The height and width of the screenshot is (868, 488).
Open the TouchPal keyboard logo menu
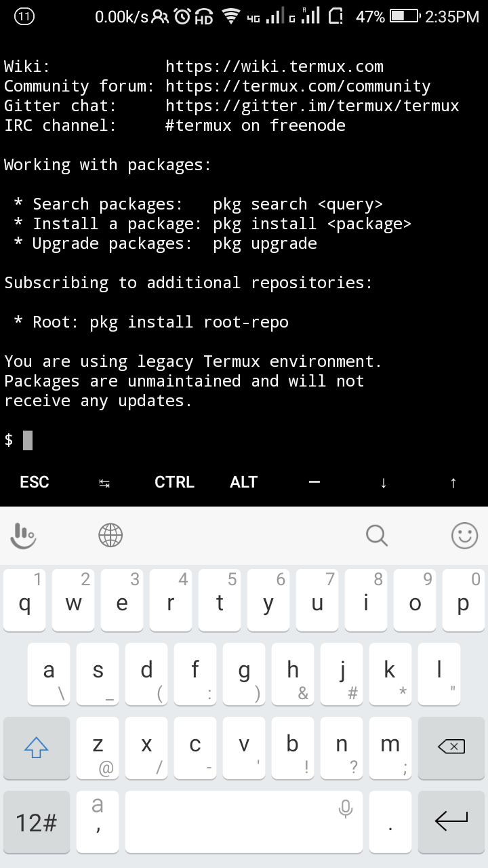pyautogui.click(x=24, y=536)
